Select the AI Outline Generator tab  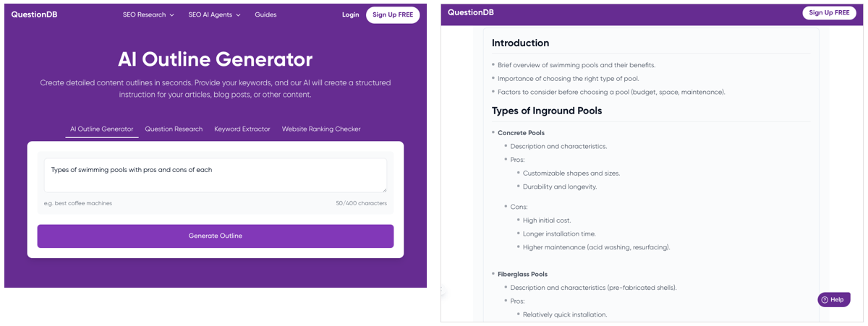[102, 129]
